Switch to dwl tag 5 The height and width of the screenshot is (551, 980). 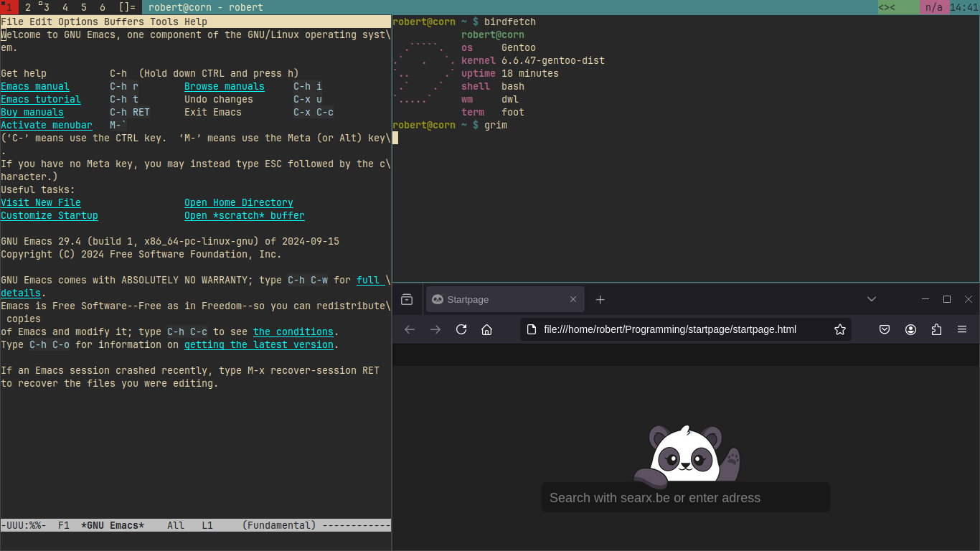84,7
